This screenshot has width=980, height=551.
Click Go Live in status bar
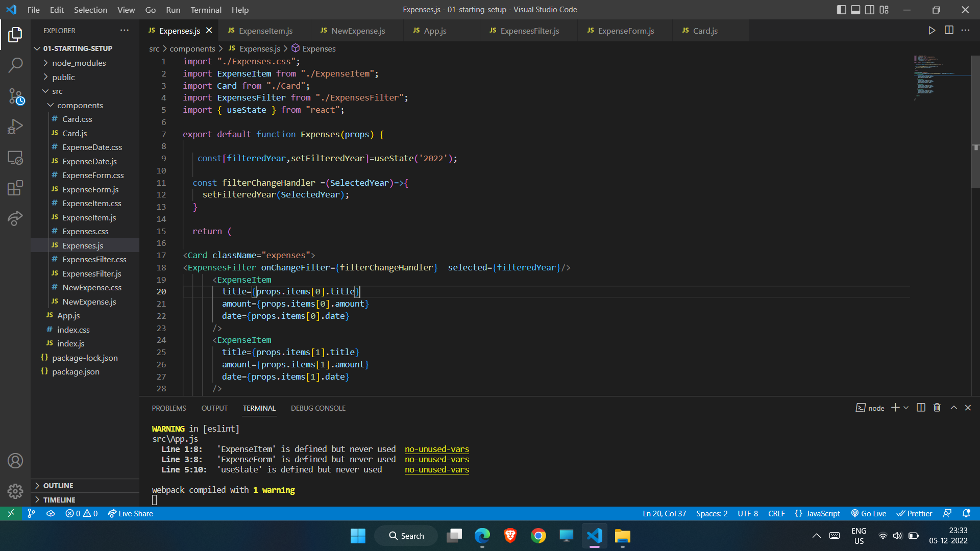click(x=869, y=513)
